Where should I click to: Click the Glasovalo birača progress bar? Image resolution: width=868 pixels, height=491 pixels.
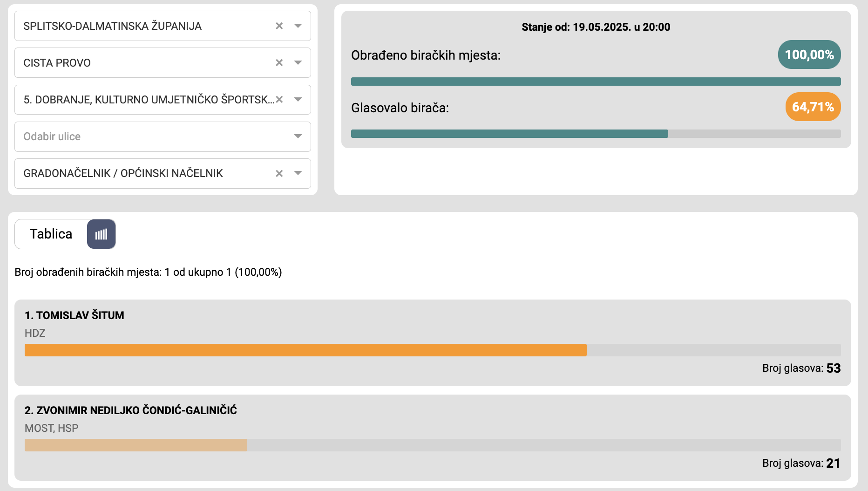point(596,134)
